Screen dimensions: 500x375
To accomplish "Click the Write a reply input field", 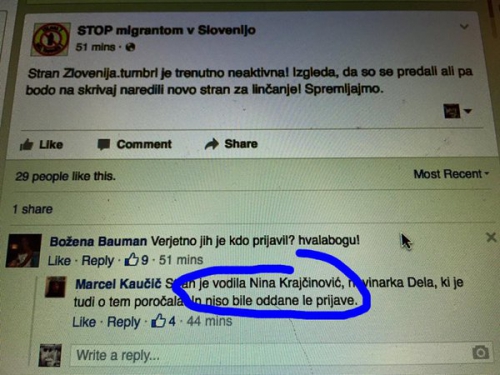I will (280, 354).
